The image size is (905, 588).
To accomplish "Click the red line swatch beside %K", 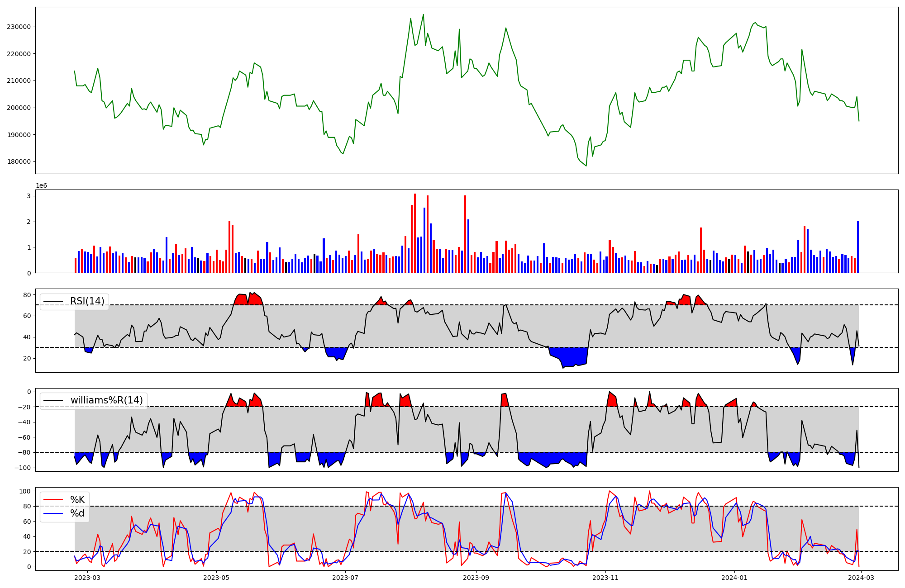I will pyautogui.click(x=53, y=500).
